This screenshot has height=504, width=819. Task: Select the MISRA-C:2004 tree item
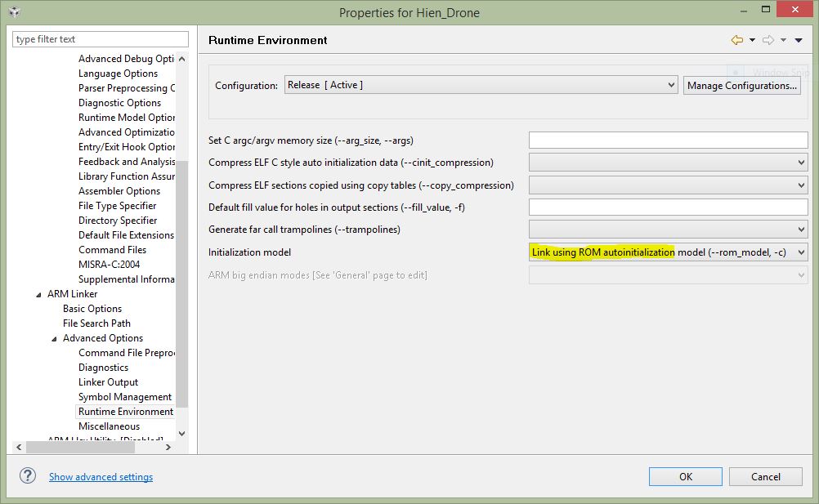(x=109, y=265)
